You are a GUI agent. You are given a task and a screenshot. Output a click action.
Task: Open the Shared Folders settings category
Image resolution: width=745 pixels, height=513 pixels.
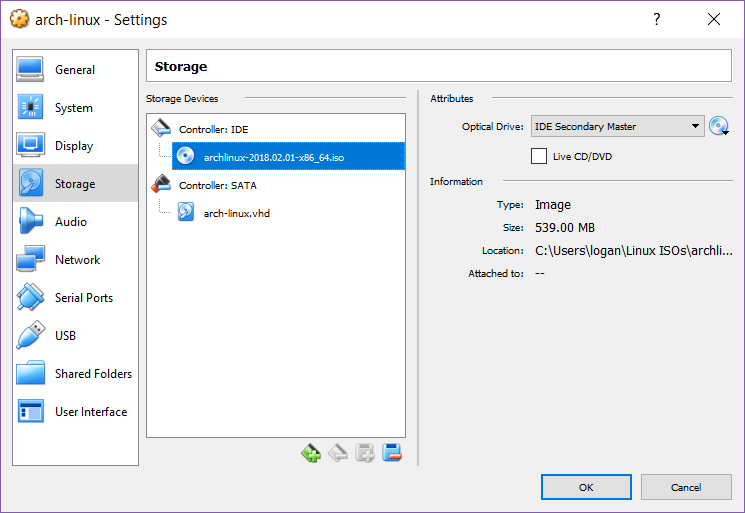(76, 373)
